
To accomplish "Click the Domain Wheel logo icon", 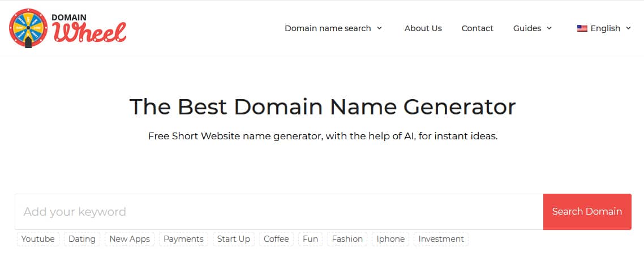I will coord(28,28).
